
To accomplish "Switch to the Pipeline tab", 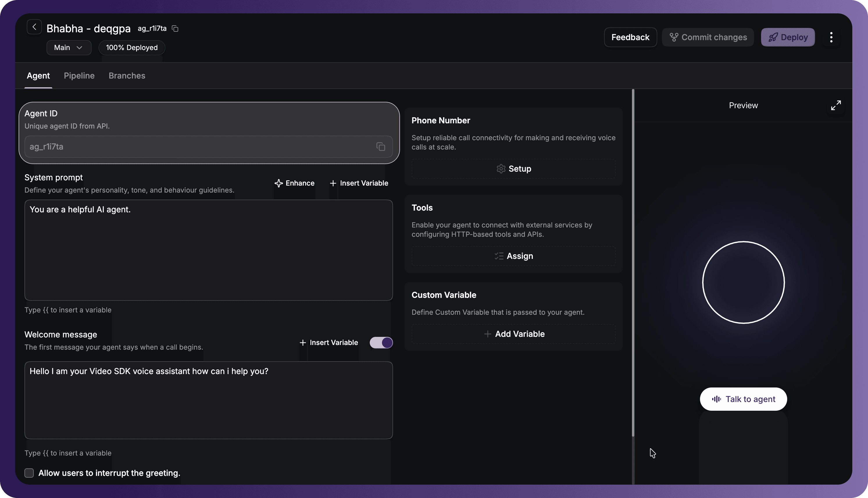I will [79, 76].
